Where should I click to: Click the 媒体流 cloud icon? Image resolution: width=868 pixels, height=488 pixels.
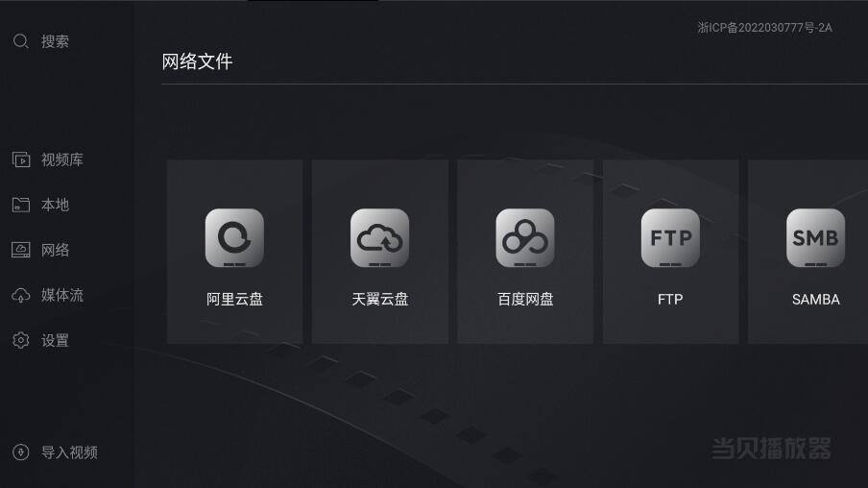click(x=21, y=295)
